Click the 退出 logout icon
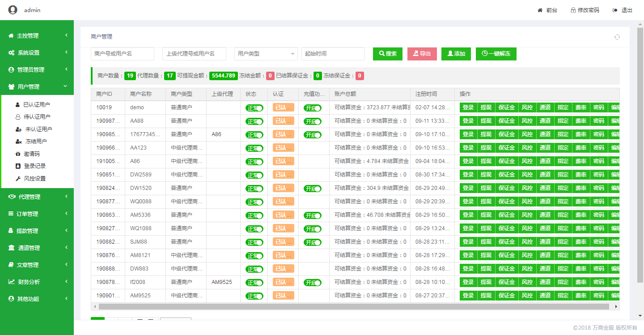 pos(615,10)
